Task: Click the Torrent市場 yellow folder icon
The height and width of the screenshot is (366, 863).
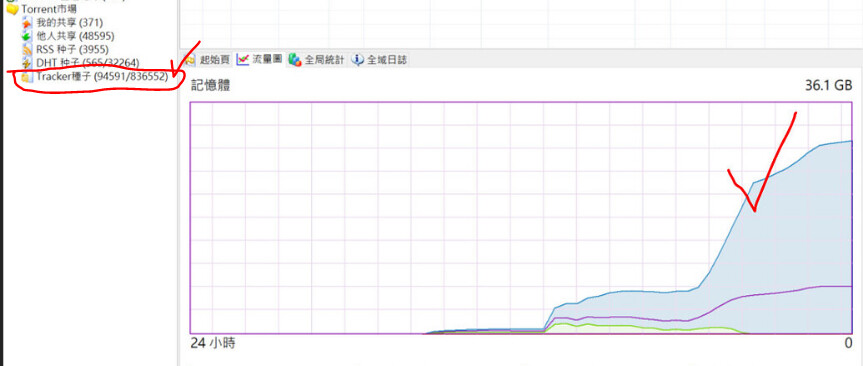Action: [x=12, y=9]
